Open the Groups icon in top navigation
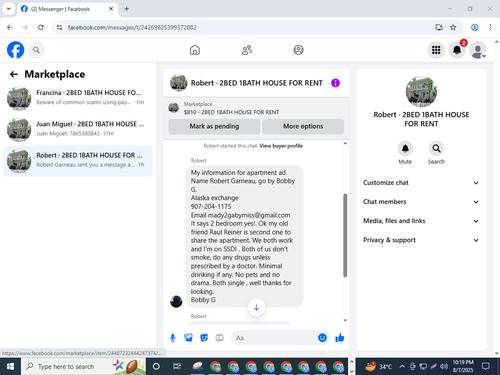 click(298, 50)
